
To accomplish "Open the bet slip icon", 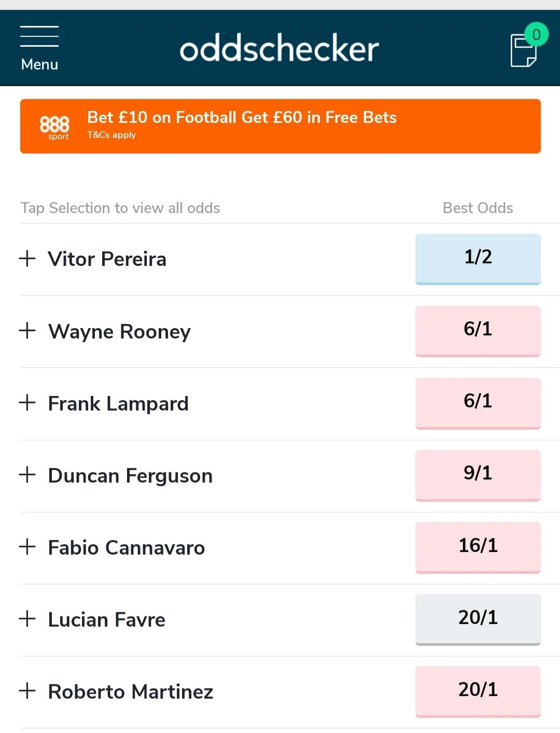I will tap(524, 50).
